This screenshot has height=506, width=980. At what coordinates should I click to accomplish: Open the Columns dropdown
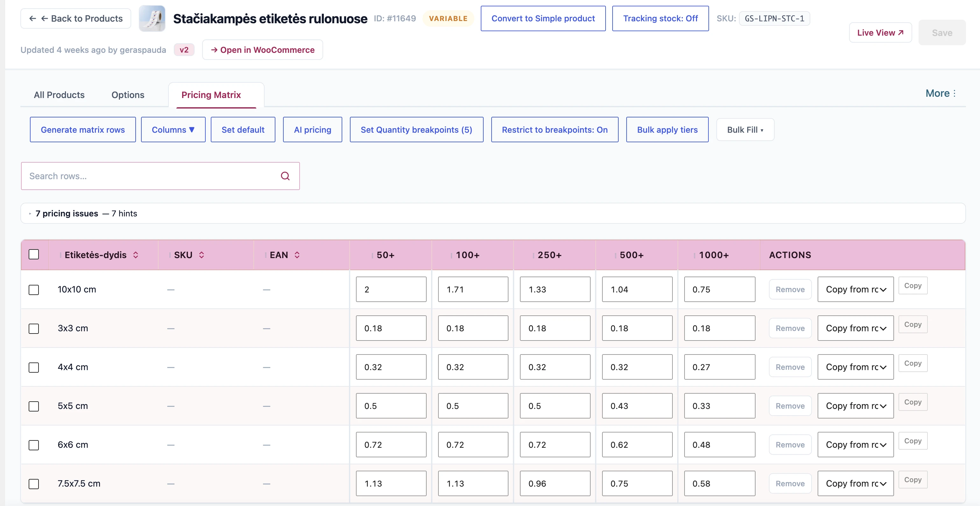click(173, 130)
